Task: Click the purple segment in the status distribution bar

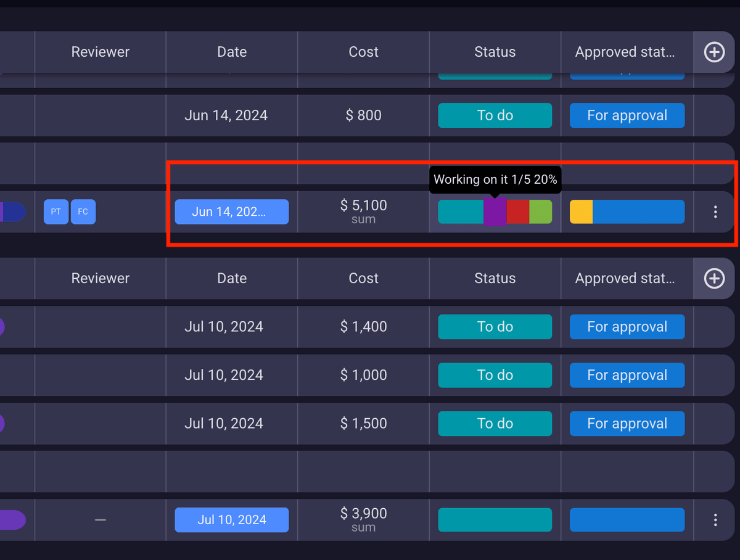Action: [495, 212]
